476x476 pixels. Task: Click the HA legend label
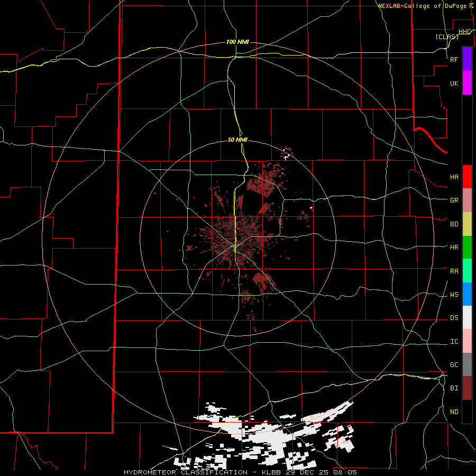454,177
